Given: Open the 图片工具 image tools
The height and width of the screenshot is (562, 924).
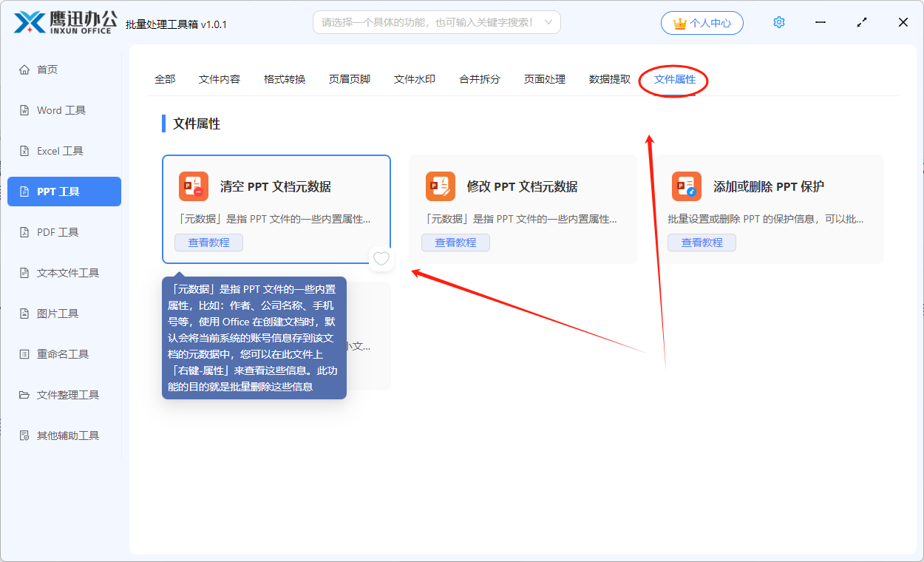Looking at the screenshot, I should click(64, 313).
